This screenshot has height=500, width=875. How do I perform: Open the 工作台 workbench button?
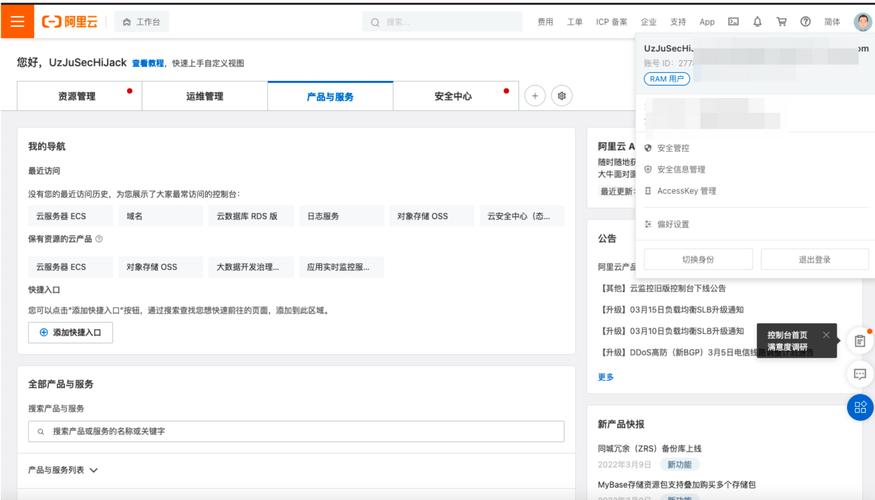(142, 22)
